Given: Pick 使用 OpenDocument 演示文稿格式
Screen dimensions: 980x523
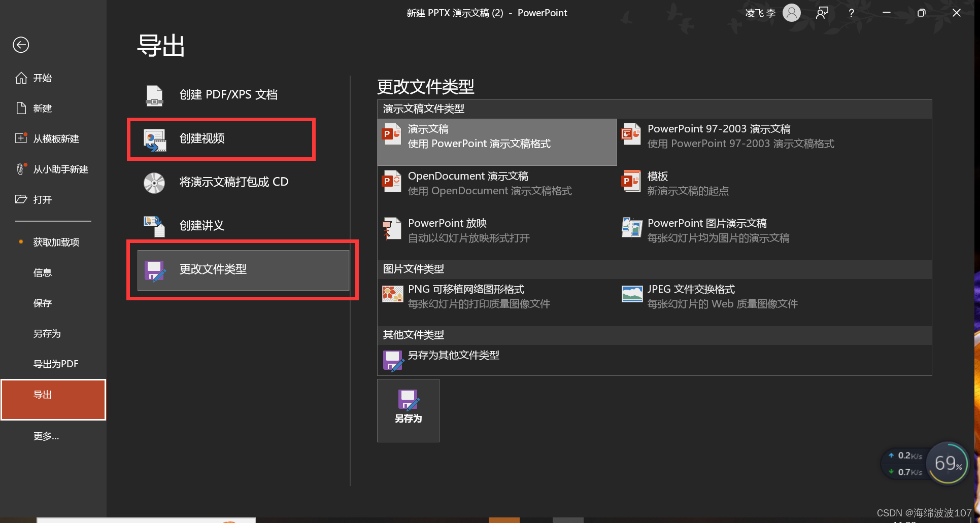Looking at the screenshot, I should click(x=497, y=189).
